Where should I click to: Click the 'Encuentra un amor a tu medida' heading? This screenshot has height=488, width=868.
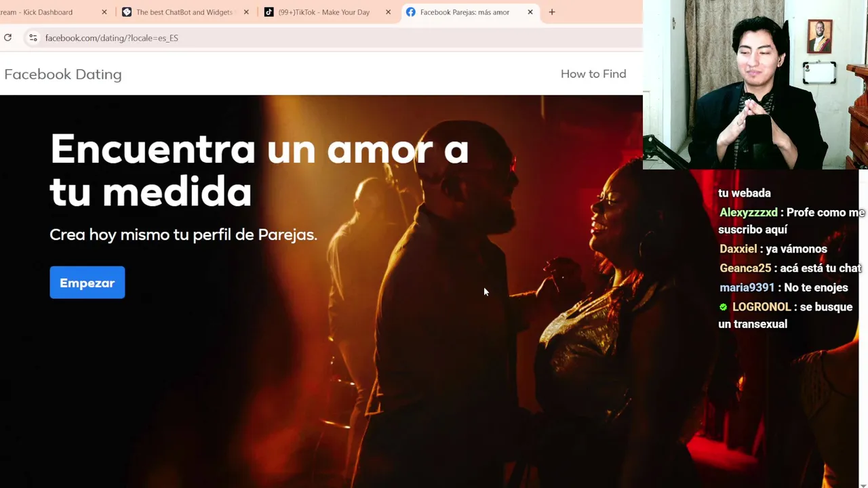(259, 169)
